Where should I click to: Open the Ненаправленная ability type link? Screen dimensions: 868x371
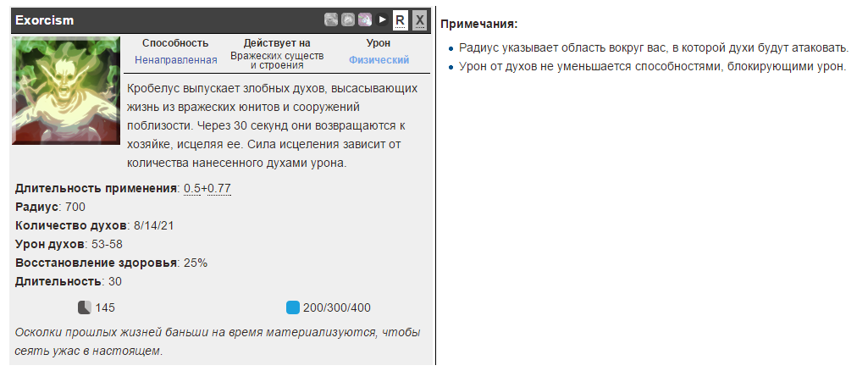(175, 60)
